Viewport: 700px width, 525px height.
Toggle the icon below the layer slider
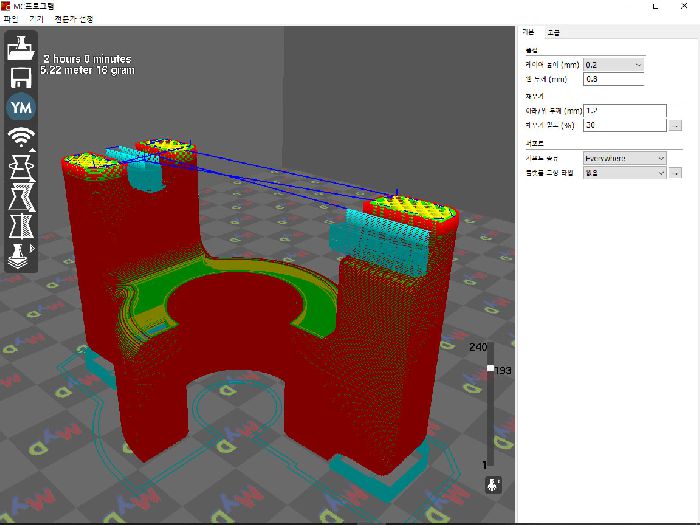pos(492,485)
